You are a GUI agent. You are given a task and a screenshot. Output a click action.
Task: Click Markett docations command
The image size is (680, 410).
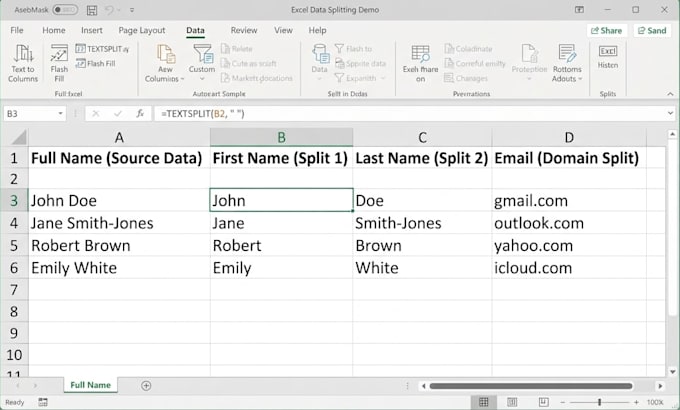click(257, 78)
